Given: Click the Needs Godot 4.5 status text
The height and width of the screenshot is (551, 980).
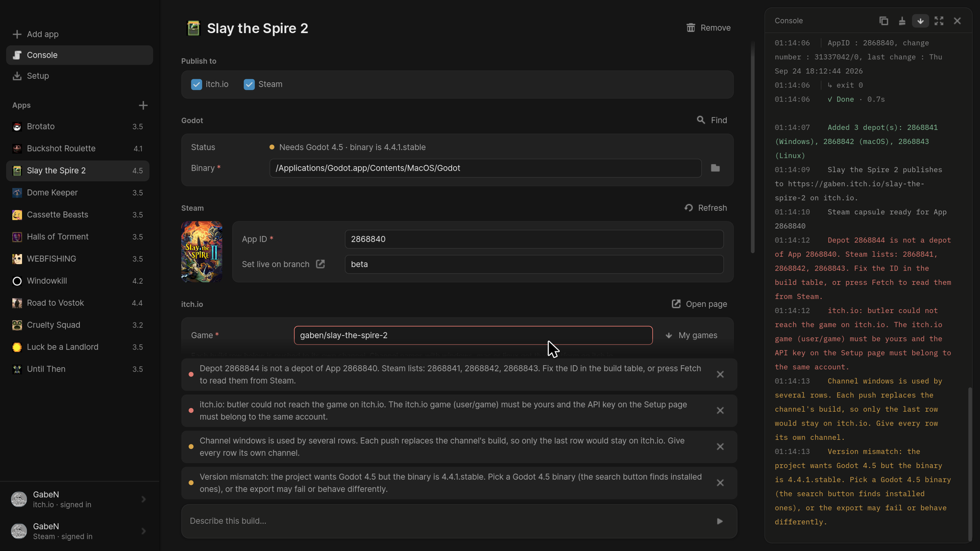Looking at the screenshot, I should (352, 147).
